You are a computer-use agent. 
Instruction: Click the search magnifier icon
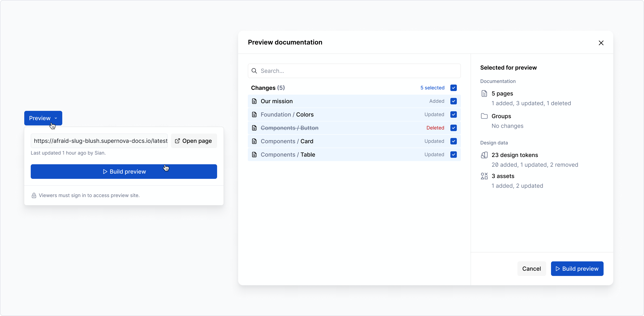[x=254, y=71]
